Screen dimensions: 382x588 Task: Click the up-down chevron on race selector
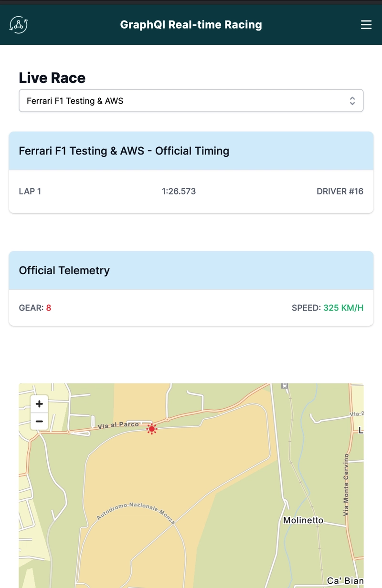[352, 101]
